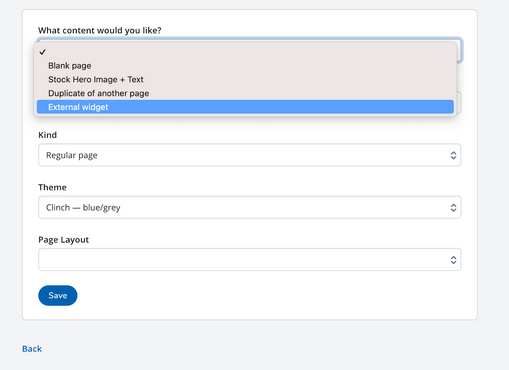Open the empty Page Layout dropdown
Image resolution: width=509 pixels, height=370 pixels.
point(250,259)
